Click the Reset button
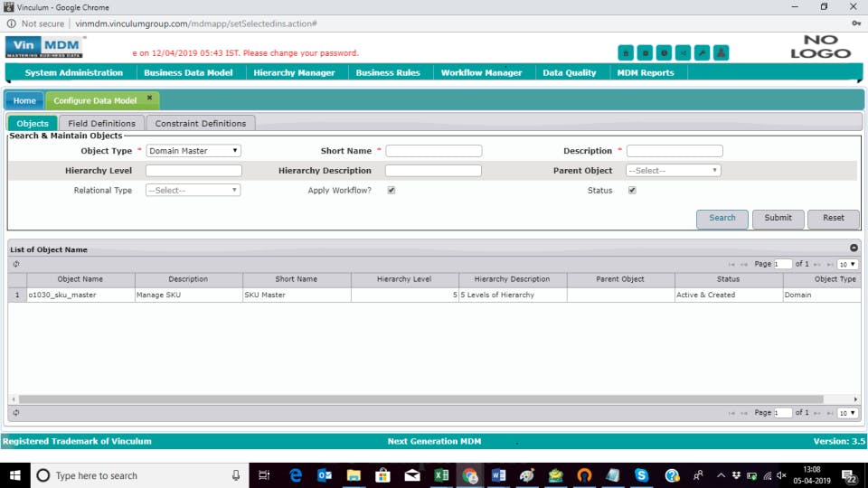 [x=833, y=219]
